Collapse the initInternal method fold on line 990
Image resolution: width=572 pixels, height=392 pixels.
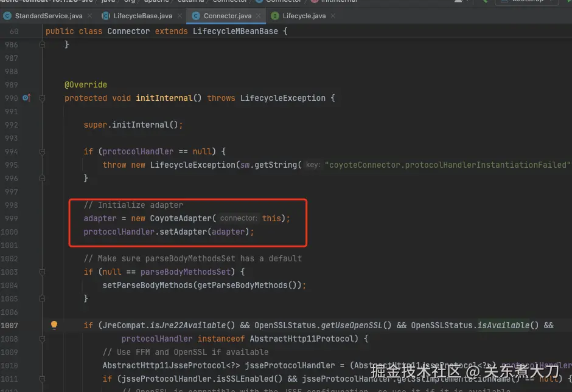pos(43,98)
